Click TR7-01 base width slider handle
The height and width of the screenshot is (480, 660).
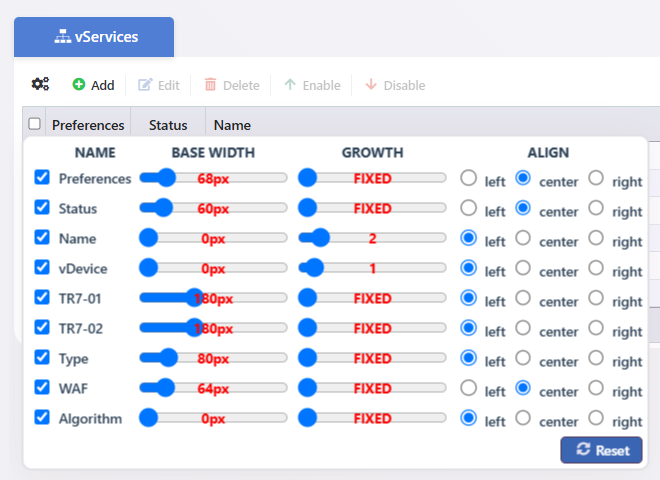[194, 298]
